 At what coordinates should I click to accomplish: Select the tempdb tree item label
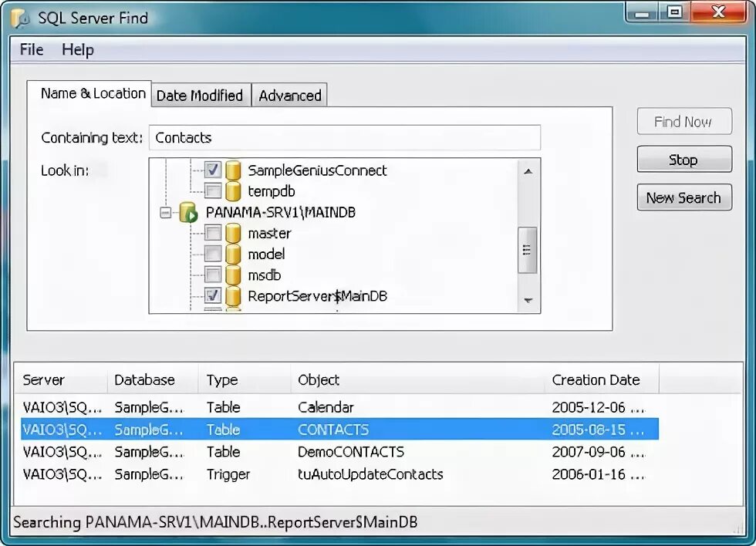pos(271,191)
